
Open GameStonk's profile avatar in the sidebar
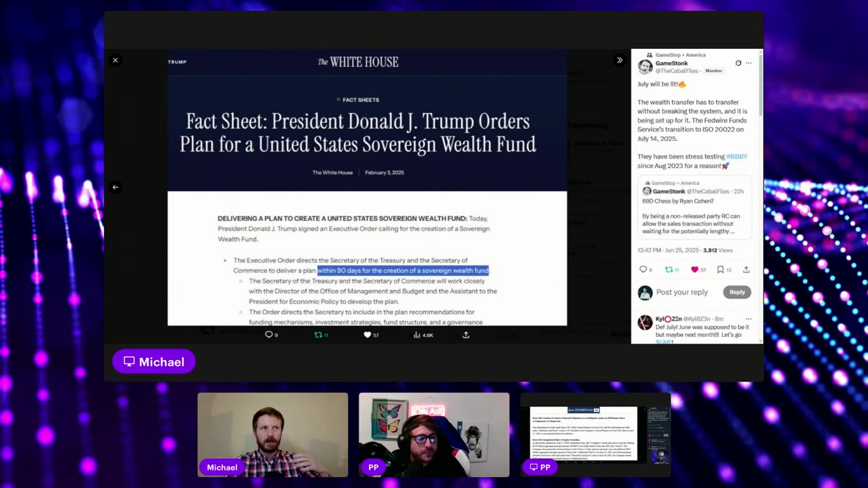point(645,66)
